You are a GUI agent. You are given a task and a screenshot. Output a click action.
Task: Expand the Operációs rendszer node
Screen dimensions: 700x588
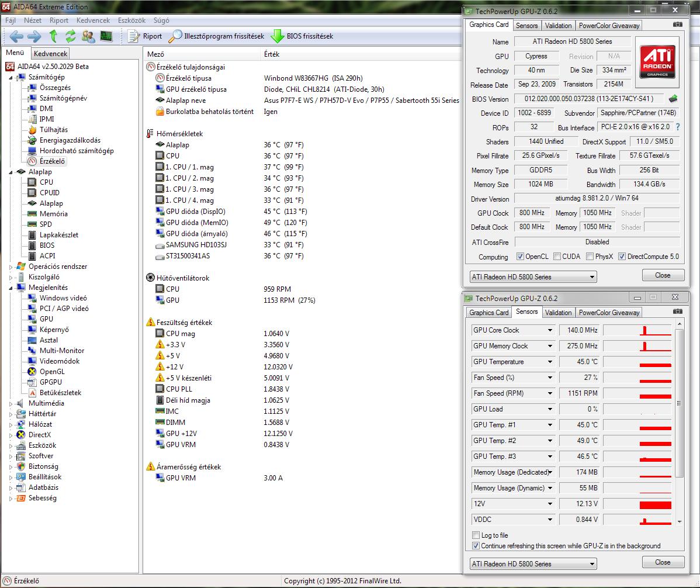click(x=11, y=267)
